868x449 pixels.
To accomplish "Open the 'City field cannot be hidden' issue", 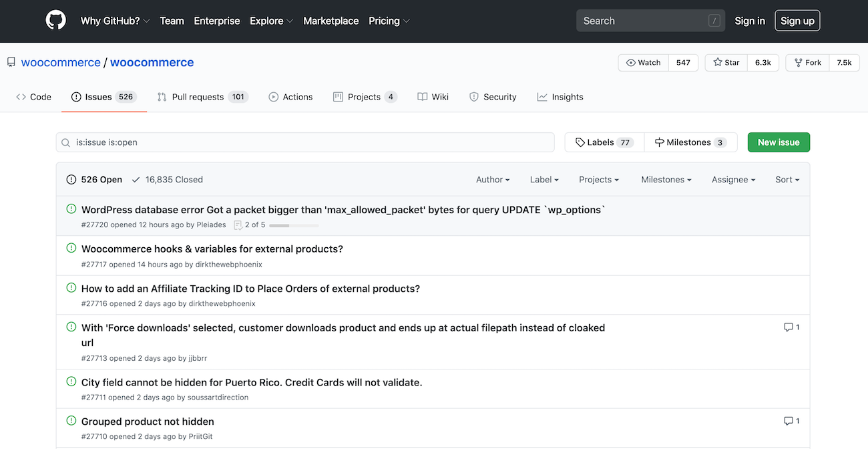I will click(252, 382).
